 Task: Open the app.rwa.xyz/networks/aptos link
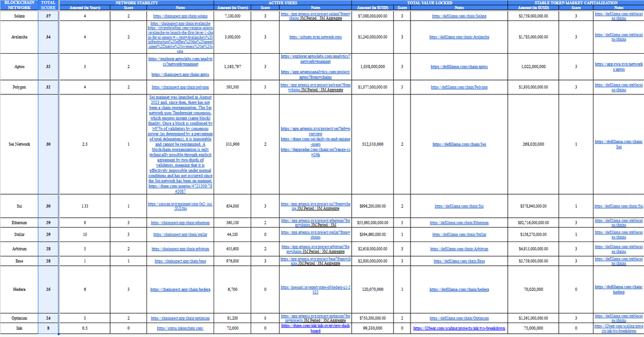618,67
